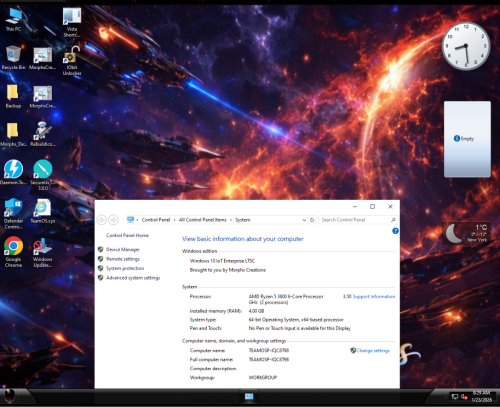Image resolution: width=500 pixels, height=407 pixels.
Task: Launch IObit Unlocker from the desktop
Action: (x=72, y=61)
